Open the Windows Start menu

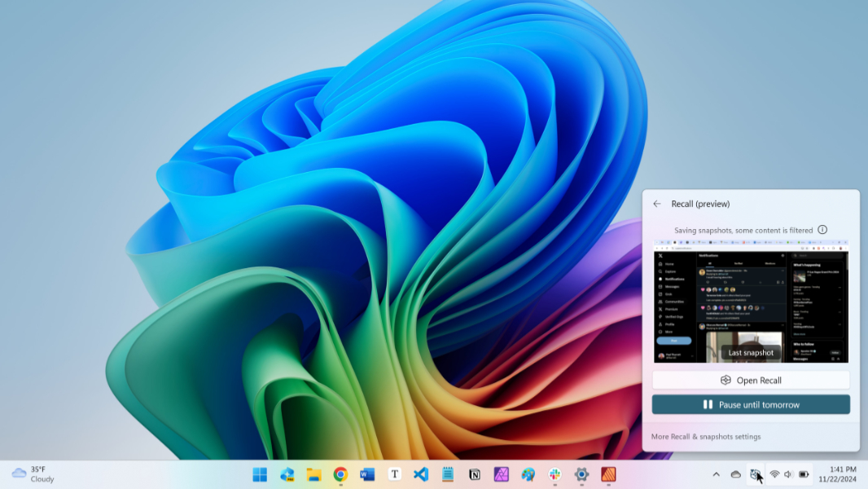point(260,474)
